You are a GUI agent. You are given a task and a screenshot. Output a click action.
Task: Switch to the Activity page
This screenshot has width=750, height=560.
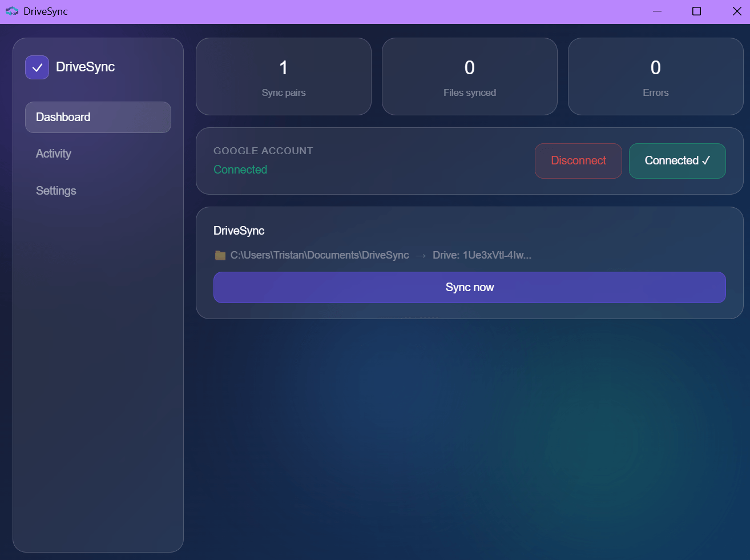pos(54,154)
